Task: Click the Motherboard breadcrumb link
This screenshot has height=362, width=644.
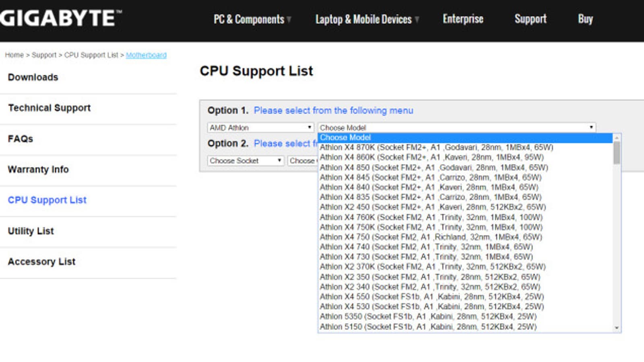Action: coord(146,55)
